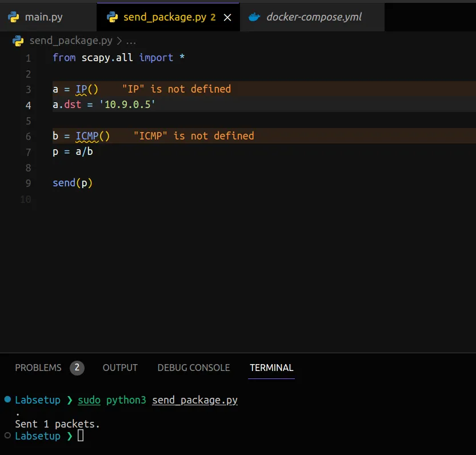This screenshot has width=476, height=455.
Task: Click the underlined send_package.py link in terminal
Action: point(195,400)
